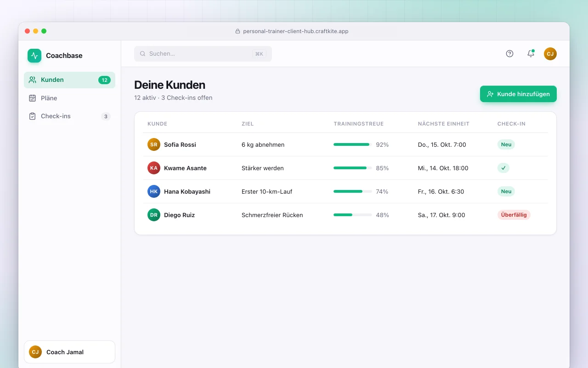The image size is (588, 368).
Task: Click Kwame Asante's 85% adherence bar
Action: tap(353, 168)
